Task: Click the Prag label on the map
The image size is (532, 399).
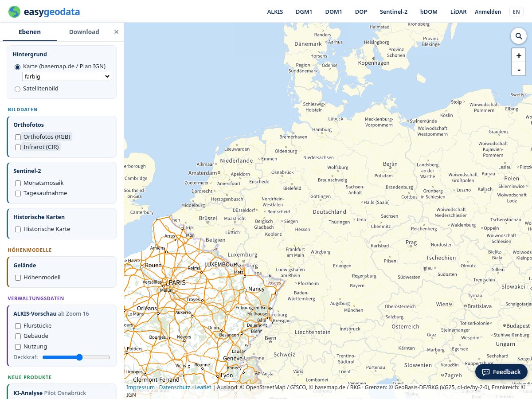Action: [x=411, y=243]
